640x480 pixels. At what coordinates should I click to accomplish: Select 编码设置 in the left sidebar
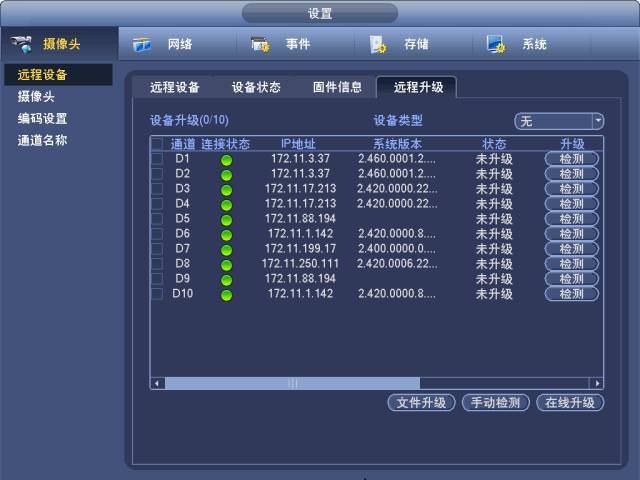(x=42, y=118)
